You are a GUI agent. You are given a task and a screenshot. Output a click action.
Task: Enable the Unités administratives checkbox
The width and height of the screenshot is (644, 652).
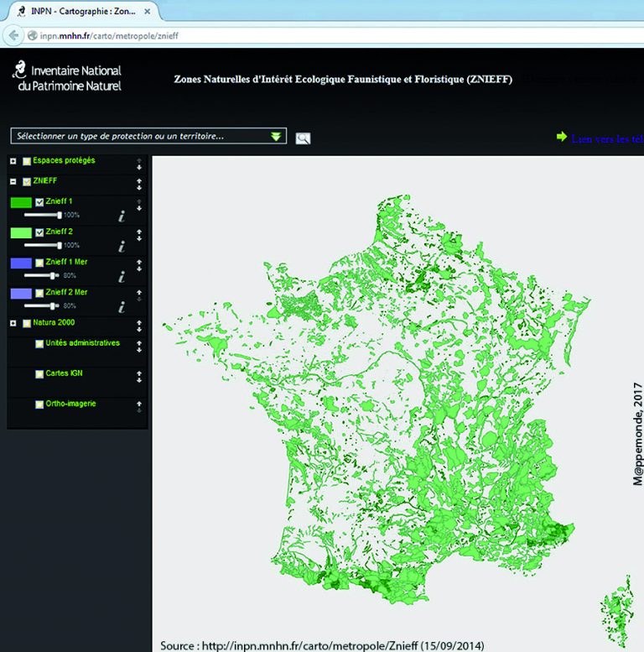(39, 344)
